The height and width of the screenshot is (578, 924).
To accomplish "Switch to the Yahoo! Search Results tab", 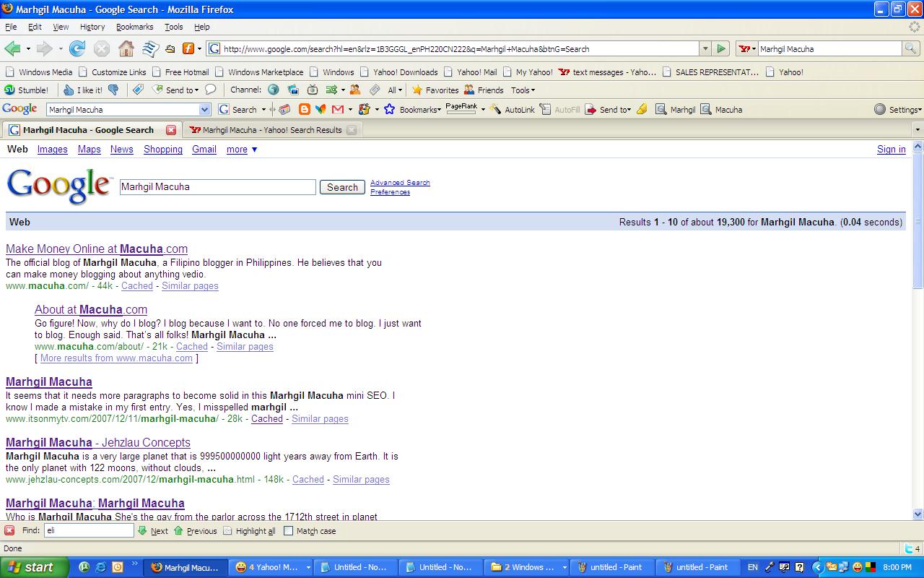I will [272, 130].
